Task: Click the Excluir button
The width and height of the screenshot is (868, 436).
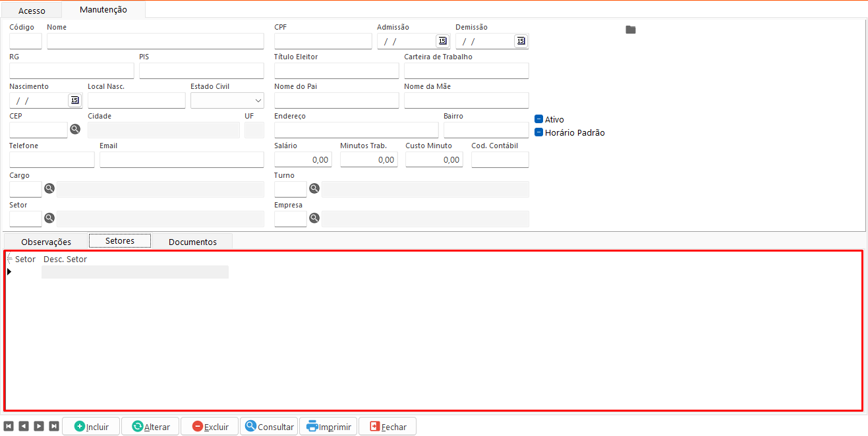Action: click(210, 426)
